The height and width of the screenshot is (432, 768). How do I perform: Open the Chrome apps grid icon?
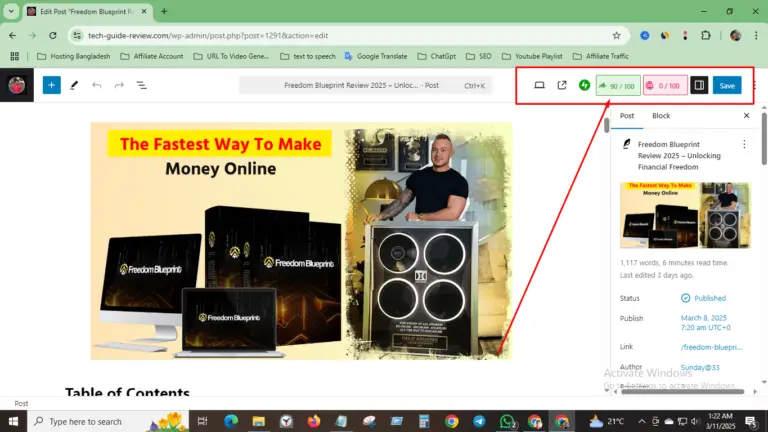point(15,56)
